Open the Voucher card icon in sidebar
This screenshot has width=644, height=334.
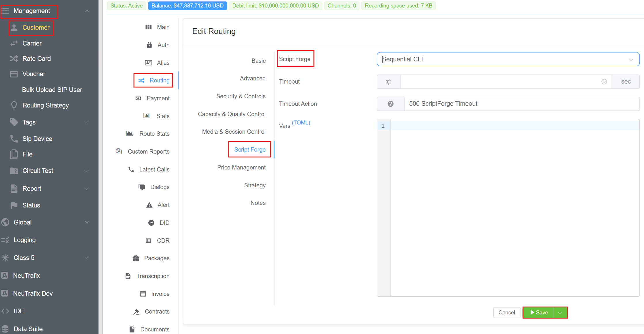click(x=14, y=74)
